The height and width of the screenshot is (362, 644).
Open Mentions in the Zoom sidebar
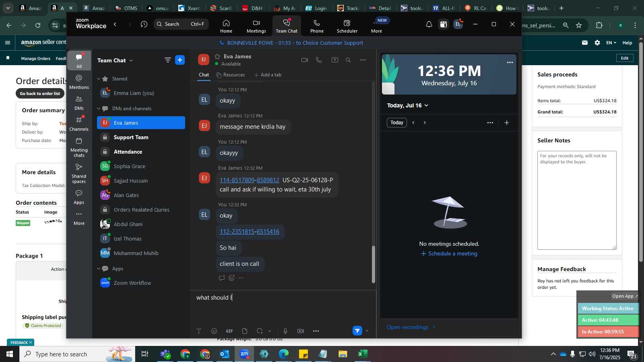point(79,82)
